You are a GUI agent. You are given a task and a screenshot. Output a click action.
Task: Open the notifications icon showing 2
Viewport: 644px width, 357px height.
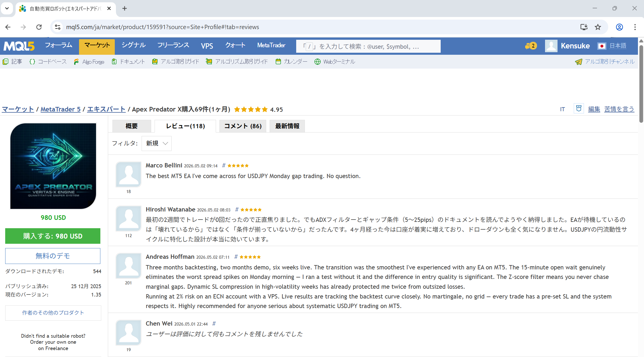(x=531, y=46)
